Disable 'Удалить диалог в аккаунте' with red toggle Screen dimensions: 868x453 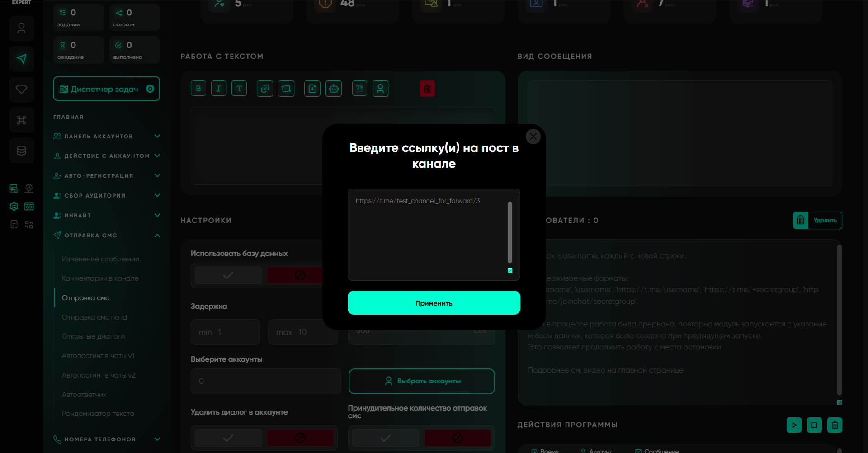tap(300, 438)
